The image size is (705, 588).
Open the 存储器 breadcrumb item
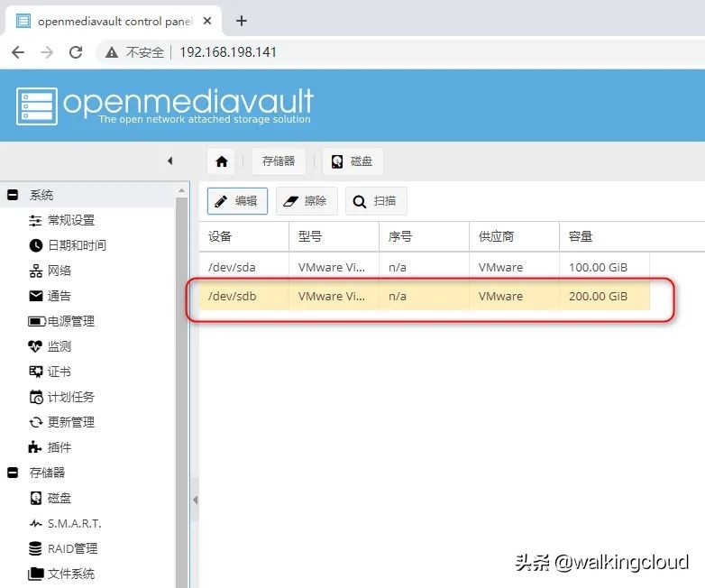pos(279,161)
